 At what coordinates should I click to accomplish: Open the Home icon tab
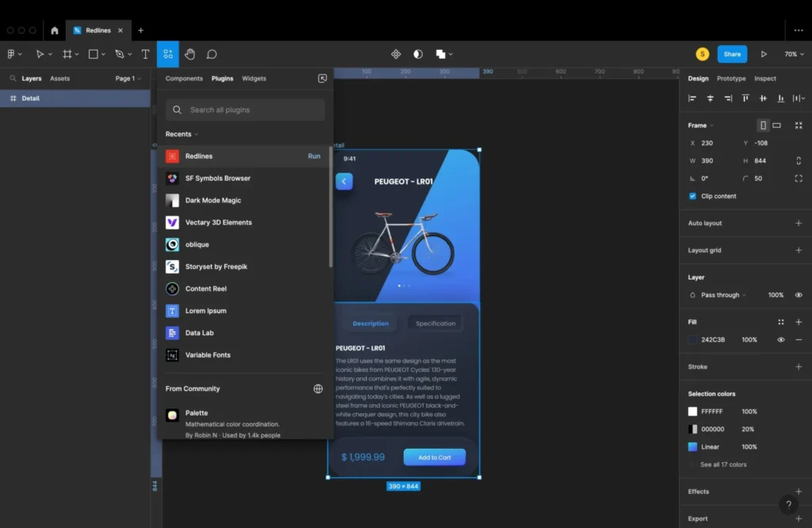click(x=55, y=30)
